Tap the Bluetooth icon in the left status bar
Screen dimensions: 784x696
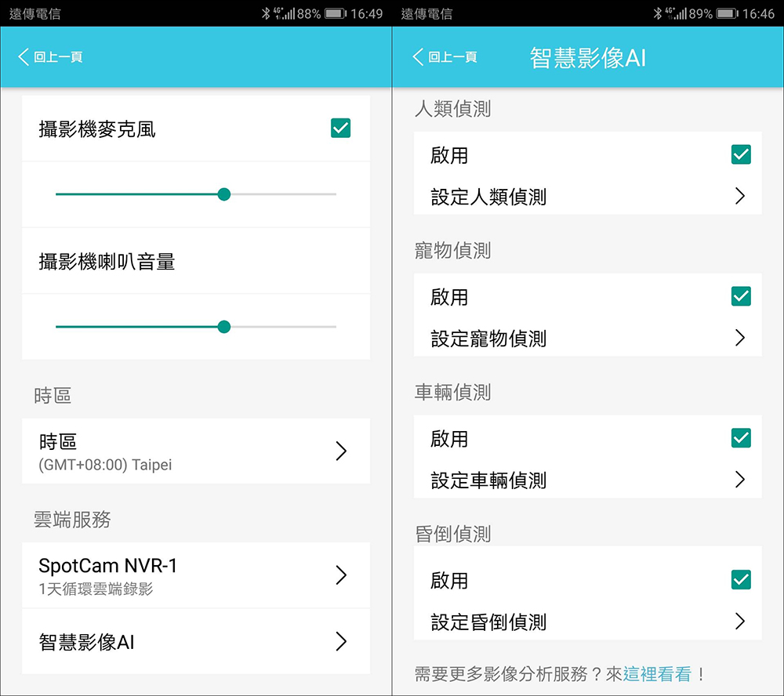(x=266, y=13)
